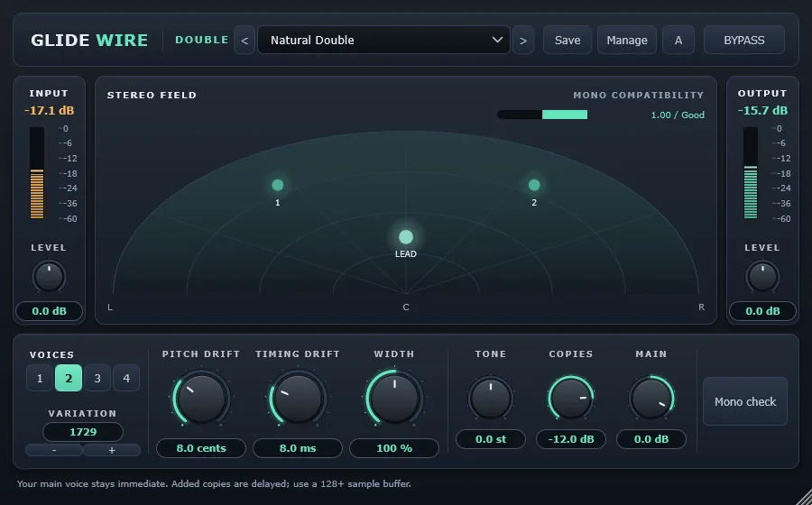Screen dimensions: 812x505
Task: Decrease variation with the minus button
Action: tap(54, 450)
